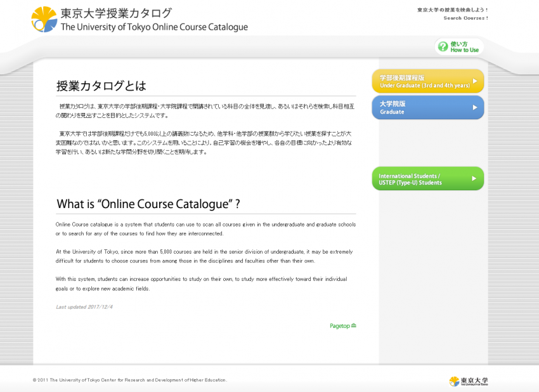Click arrow on the green International Students button
This screenshot has width=539, height=392.
click(x=474, y=178)
